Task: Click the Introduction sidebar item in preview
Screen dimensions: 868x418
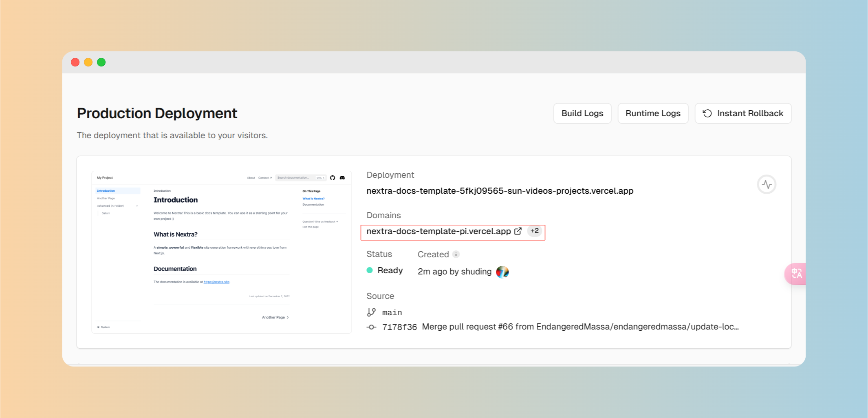Action: tap(118, 191)
